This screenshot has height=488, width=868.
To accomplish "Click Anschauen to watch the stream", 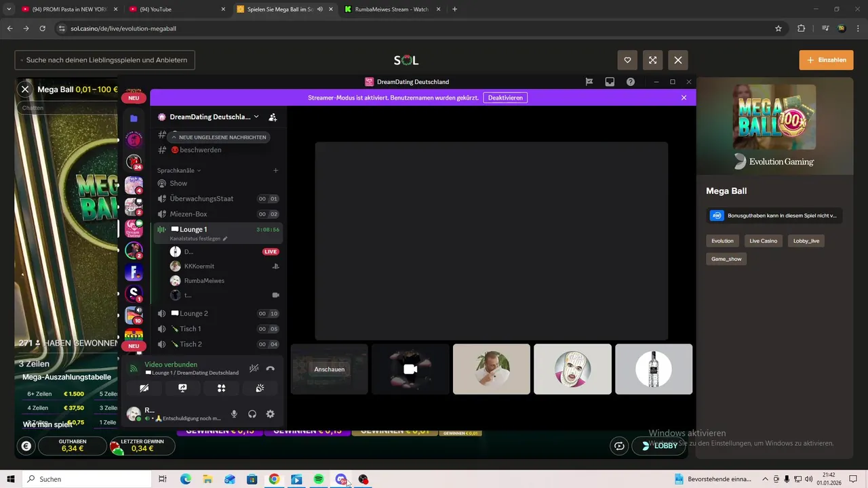I will (x=330, y=369).
